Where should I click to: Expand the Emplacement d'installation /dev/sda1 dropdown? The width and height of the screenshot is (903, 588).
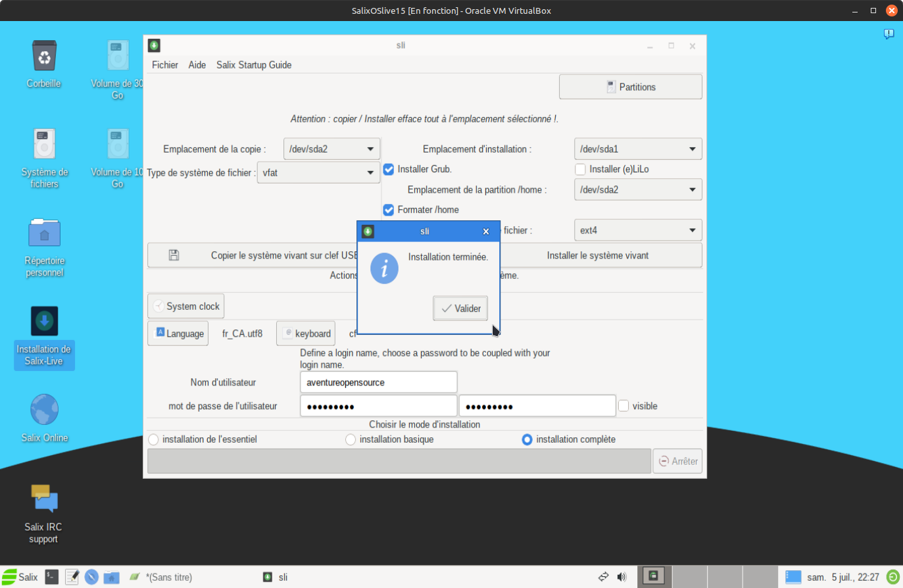(637, 149)
